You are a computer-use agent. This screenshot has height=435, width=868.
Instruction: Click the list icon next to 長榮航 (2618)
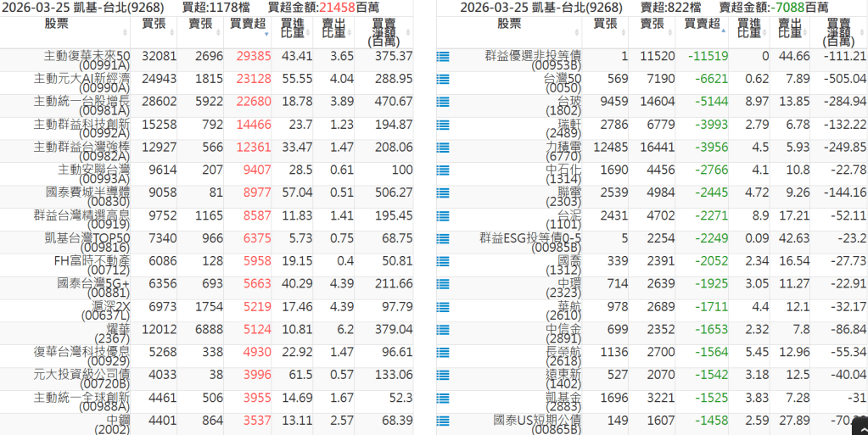pyautogui.click(x=442, y=354)
